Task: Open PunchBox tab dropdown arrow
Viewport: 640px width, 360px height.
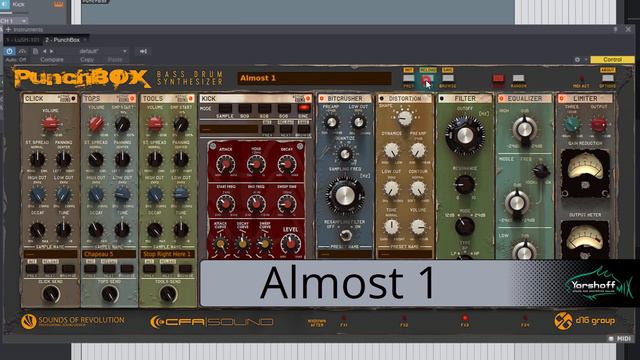Action: (85, 40)
